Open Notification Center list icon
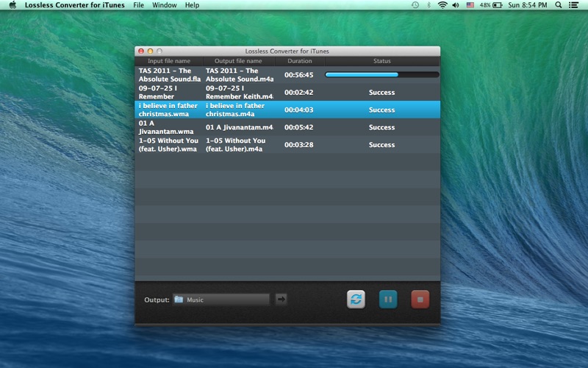Image resolution: width=588 pixels, height=368 pixels. (x=573, y=5)
